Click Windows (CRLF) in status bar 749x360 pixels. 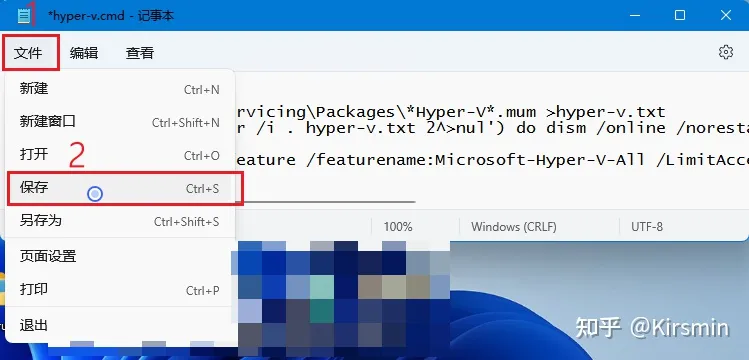pyautogui.click(x=514, y=227)
